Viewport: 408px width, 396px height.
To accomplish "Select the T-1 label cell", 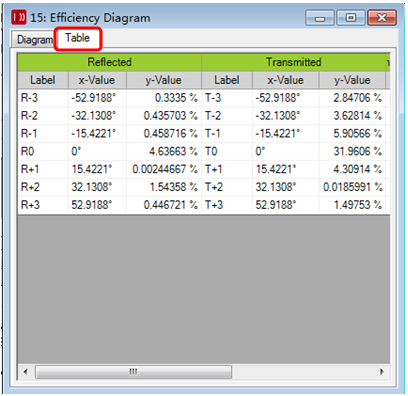I will point(227,134).
